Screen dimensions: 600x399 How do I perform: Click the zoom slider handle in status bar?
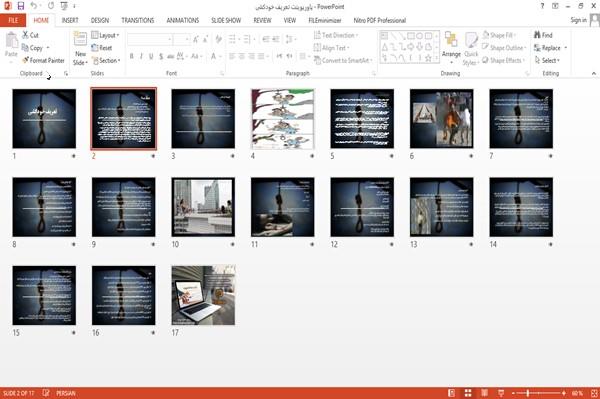[528, 393]
